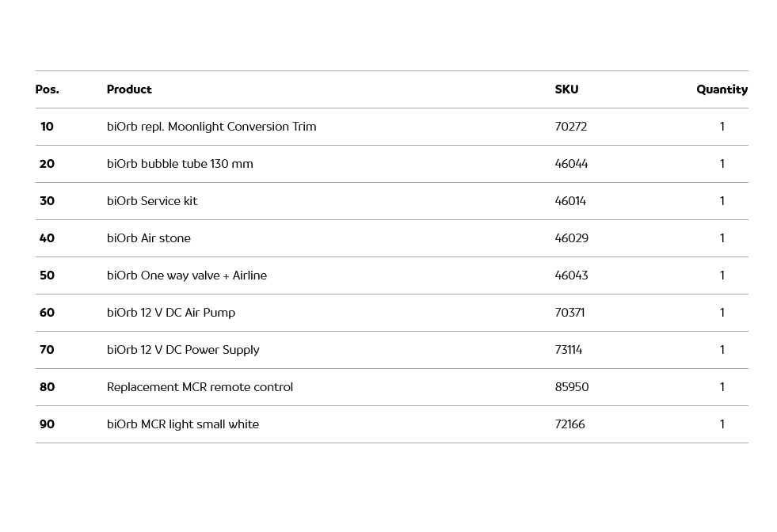Select biOrb MCR light small white

[183, 424]
